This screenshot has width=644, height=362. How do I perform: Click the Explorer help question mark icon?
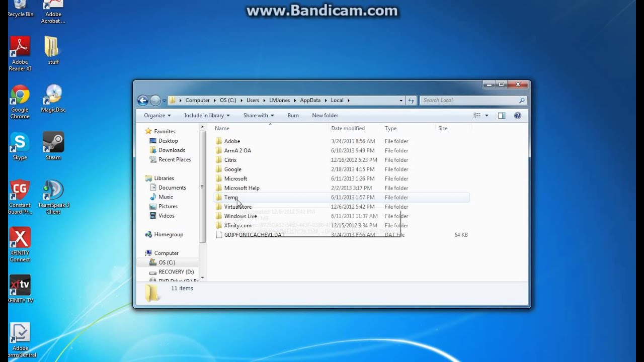pos(517,115)
